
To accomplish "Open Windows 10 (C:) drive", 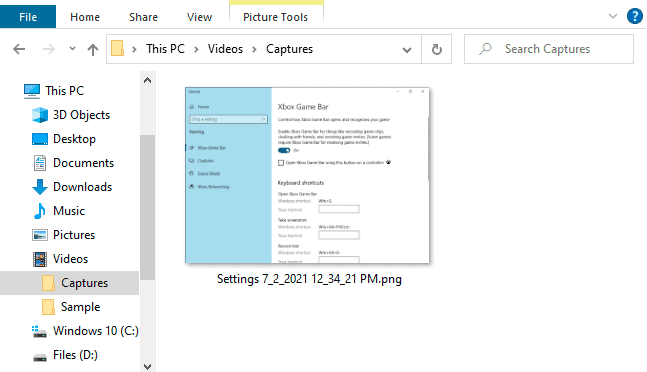I will click(96, 331).
